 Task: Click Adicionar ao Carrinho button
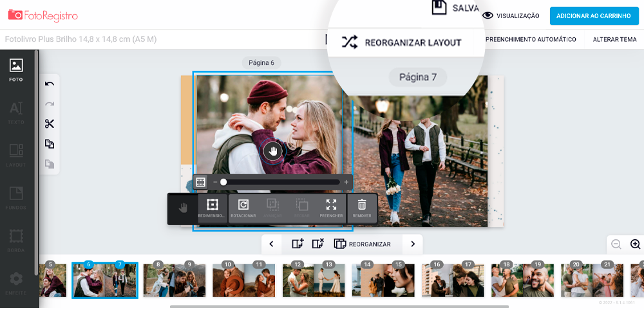coord(594,16)
